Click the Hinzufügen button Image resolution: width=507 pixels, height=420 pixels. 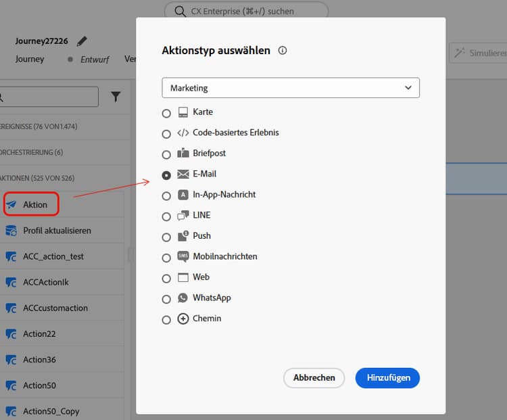(387, 377)
